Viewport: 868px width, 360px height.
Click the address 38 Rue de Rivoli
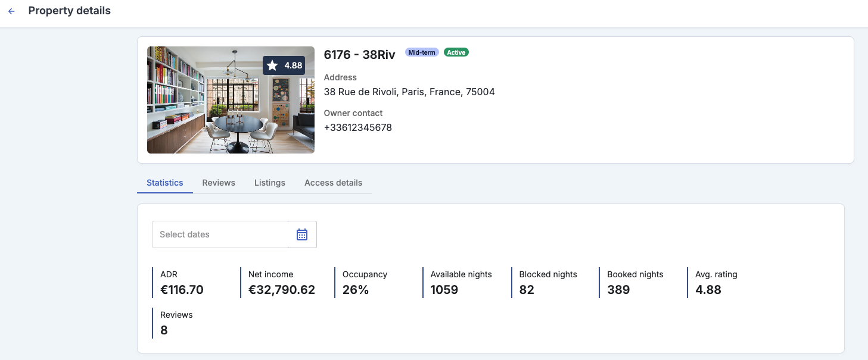(409, 92)
